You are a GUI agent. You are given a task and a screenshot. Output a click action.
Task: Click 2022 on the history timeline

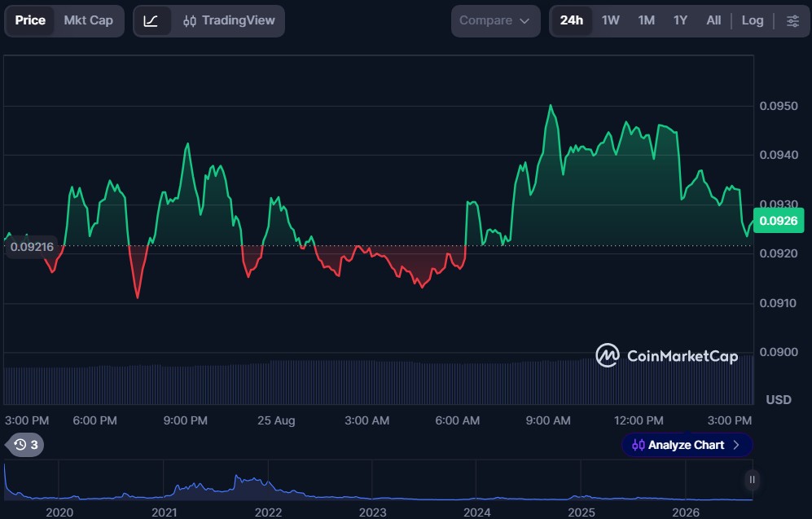pos(268,512)
